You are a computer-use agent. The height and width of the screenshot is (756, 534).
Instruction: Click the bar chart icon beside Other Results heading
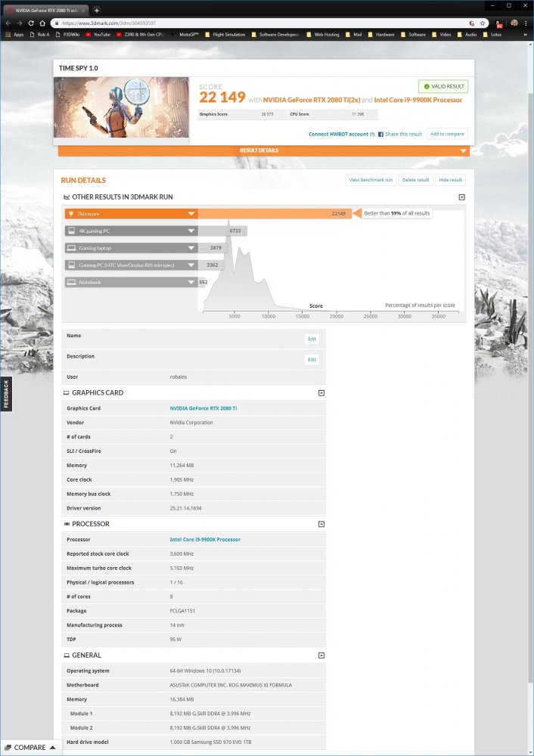pyautogui.click(x=66, y=197)
